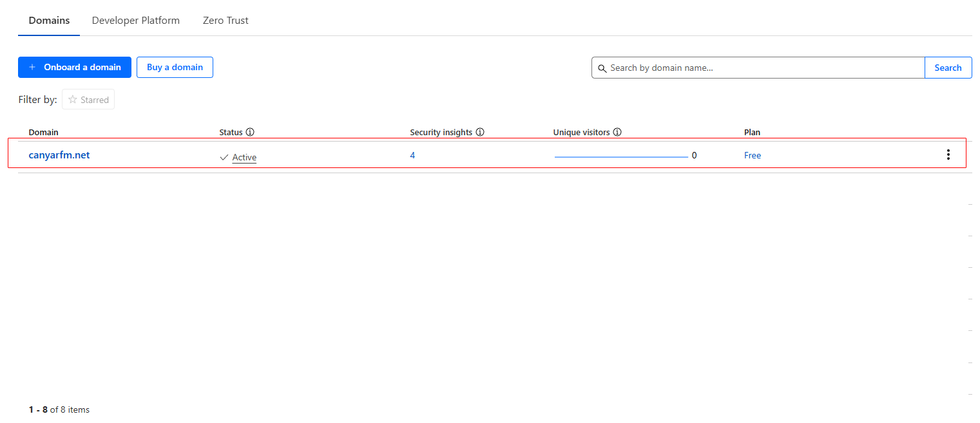
Task: Switch to the Developer Platform tab
Action: (135, 20)
